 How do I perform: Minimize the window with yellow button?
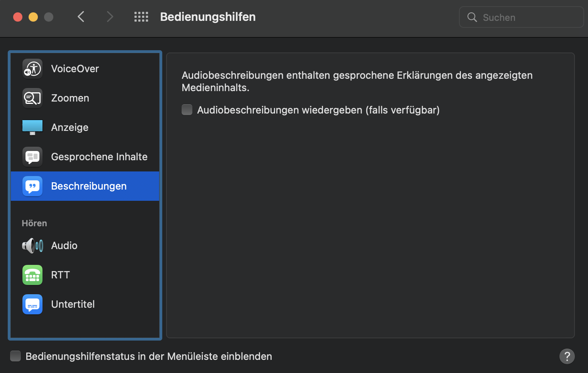coord(33,17)
